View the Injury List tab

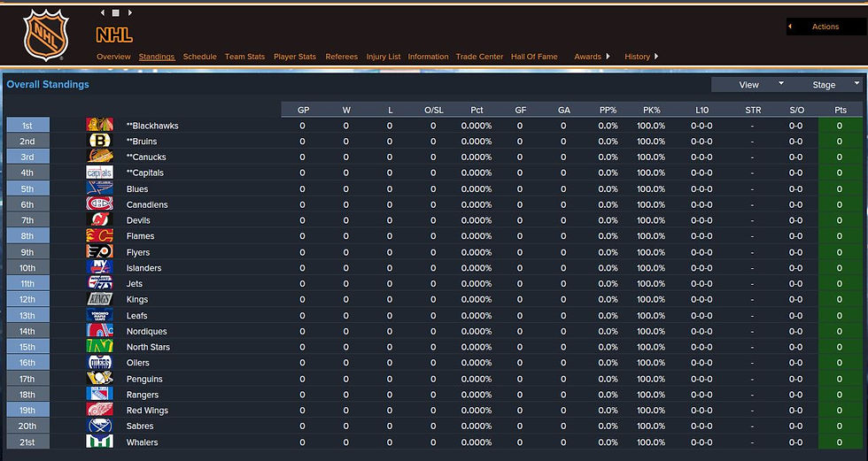click(x=383, y=57)
